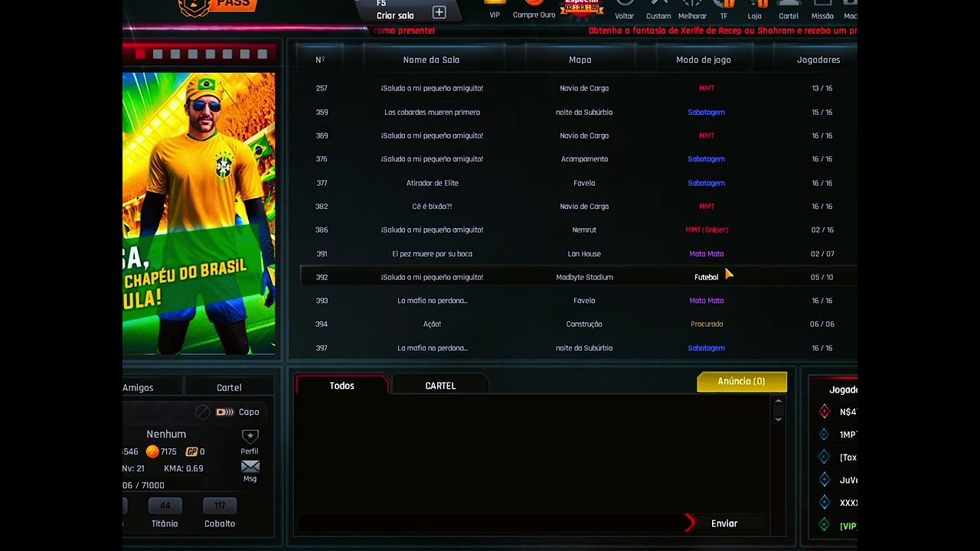Click the diamond icon beside [Tox player
The image size is (980, 551).
[x=825, y=458]
